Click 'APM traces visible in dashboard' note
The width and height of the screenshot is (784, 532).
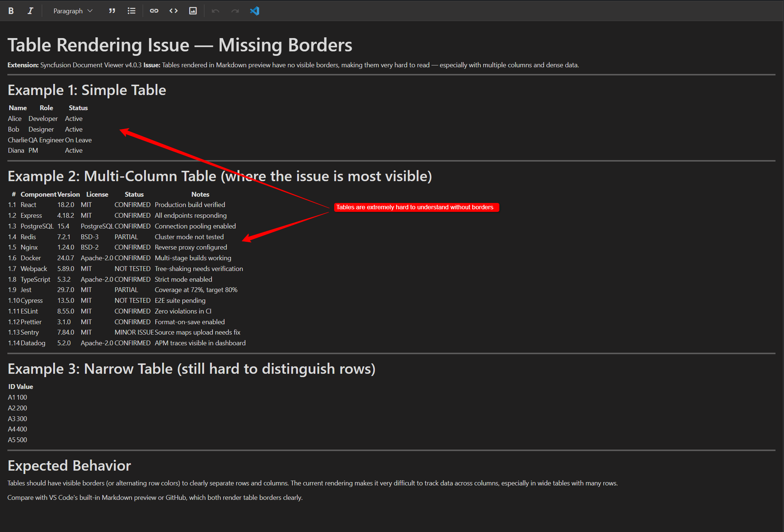(200, 343)
